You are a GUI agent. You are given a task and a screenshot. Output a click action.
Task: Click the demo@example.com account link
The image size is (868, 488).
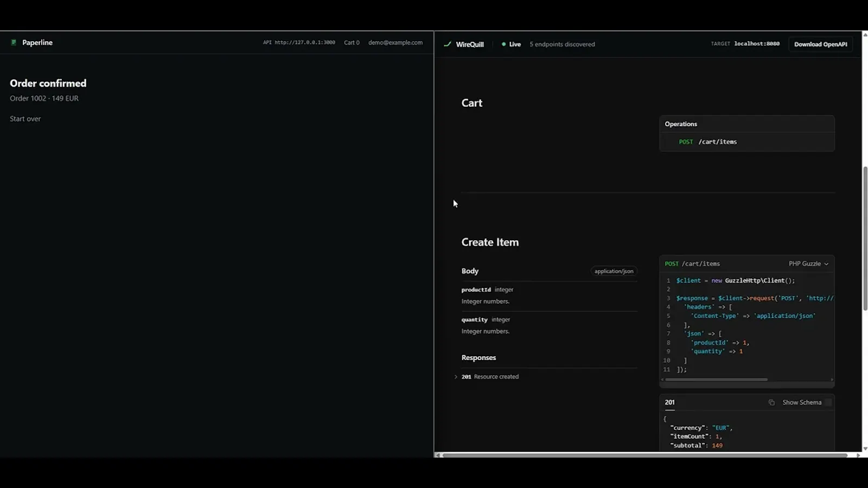[x=395, y=42]
